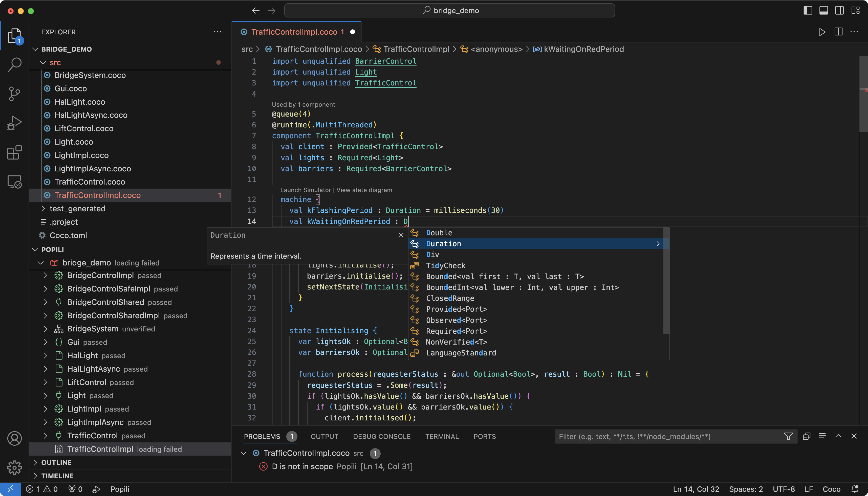Click the ports forwarded status indicator
This screenshot has width=868, height=496.
coord(75,489)
